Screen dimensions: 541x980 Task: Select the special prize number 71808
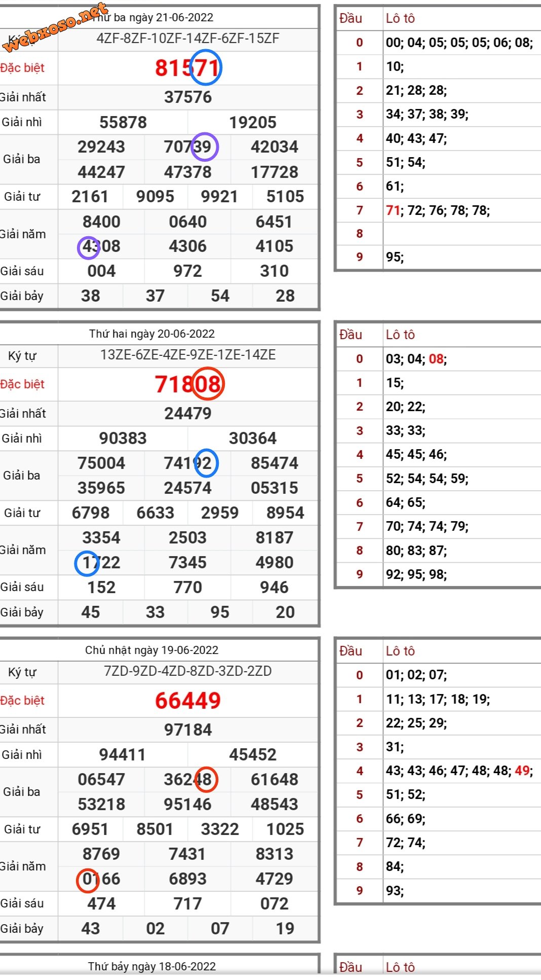[x=188, y=384]
